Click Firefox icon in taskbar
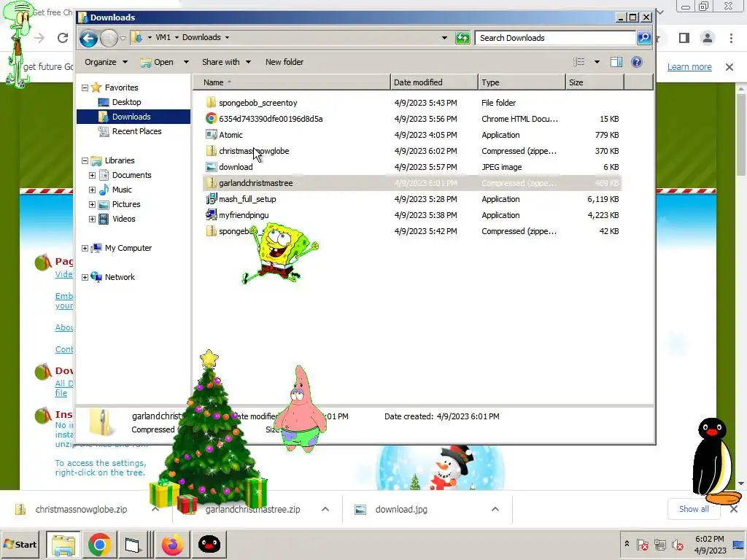 tap(172, 544)
